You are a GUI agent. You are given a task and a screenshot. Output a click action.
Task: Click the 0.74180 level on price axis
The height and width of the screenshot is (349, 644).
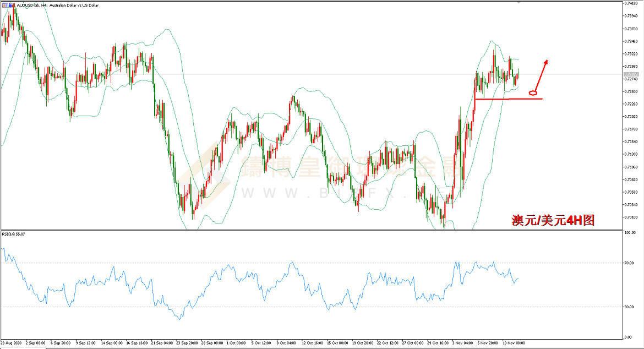(x=631, y=4)
